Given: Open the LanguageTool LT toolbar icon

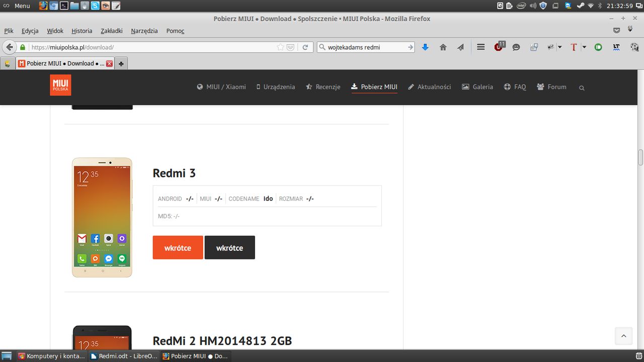Looking at the screenshot, I should point(616,47).
